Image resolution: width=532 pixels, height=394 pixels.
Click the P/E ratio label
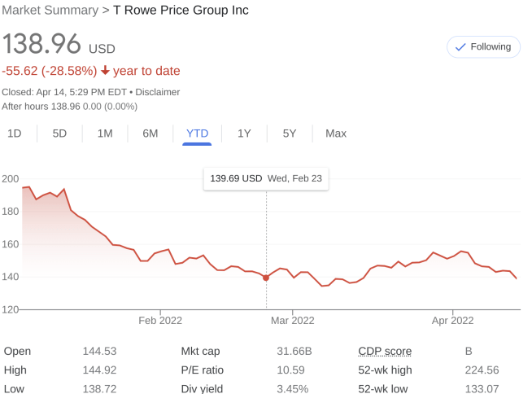203,370
